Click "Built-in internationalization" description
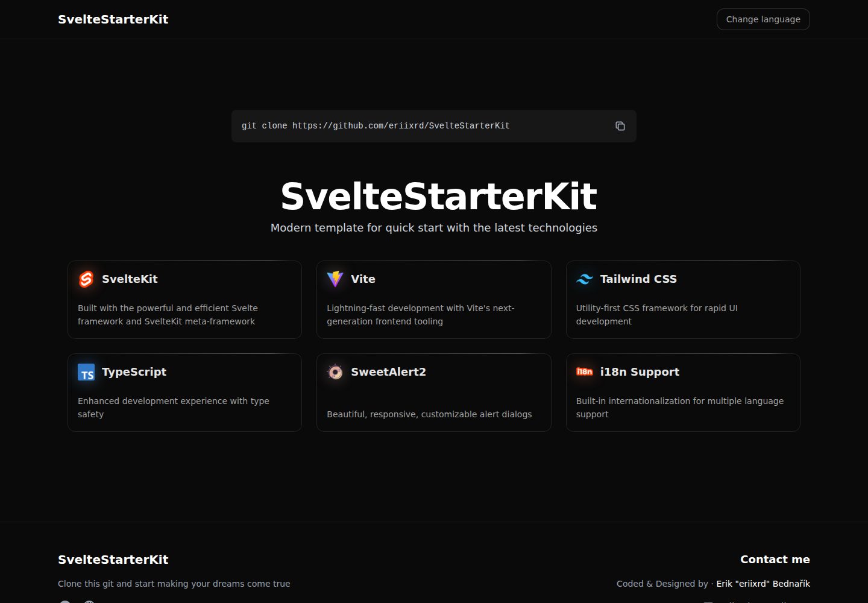This screenshot has width=868, height=603. click(x=680, y=408)
